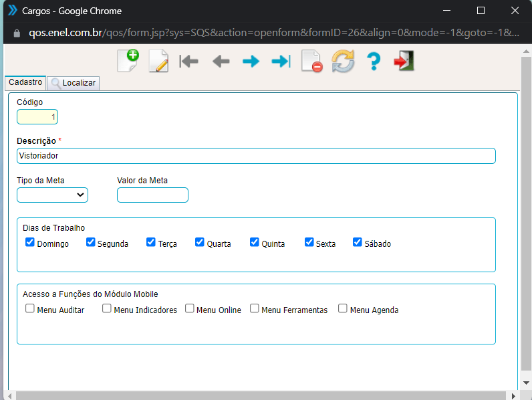Enable the Menu Auditar checkbox
The width and height of the screenshot is (532, 400).
(30, 308)
